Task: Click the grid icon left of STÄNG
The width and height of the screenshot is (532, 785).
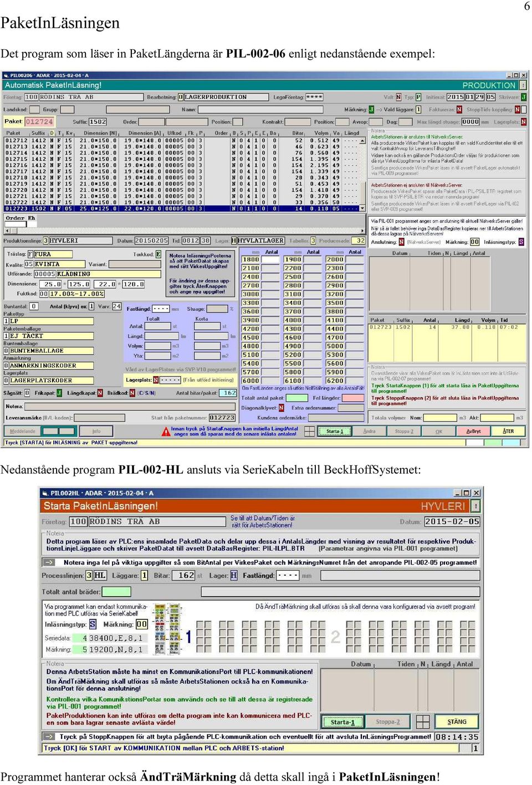Action: (423, 722)
